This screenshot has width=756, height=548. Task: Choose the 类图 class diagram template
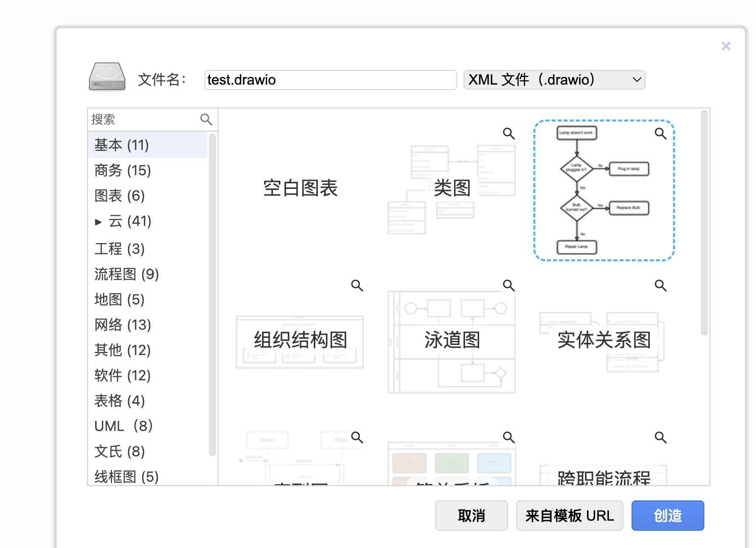tap(452, 188)
